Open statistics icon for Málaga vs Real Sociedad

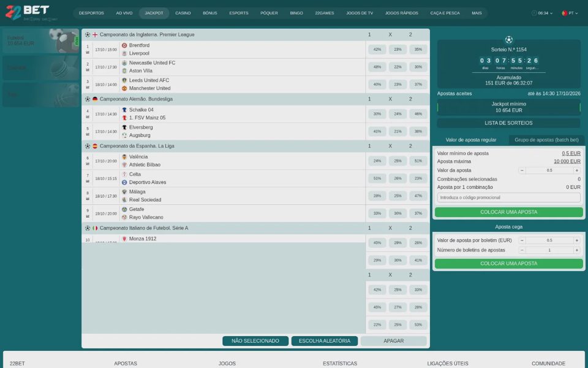click(88, 199)
